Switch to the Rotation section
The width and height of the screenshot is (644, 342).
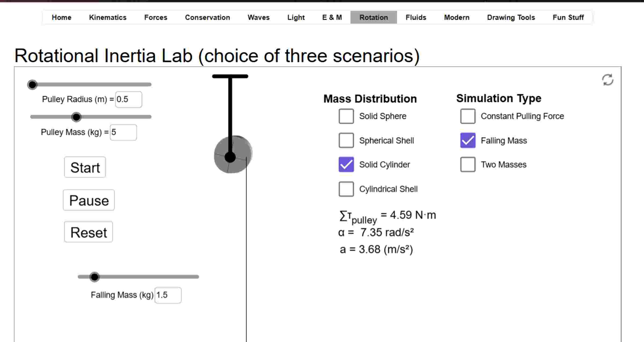(x=374, y=17)
